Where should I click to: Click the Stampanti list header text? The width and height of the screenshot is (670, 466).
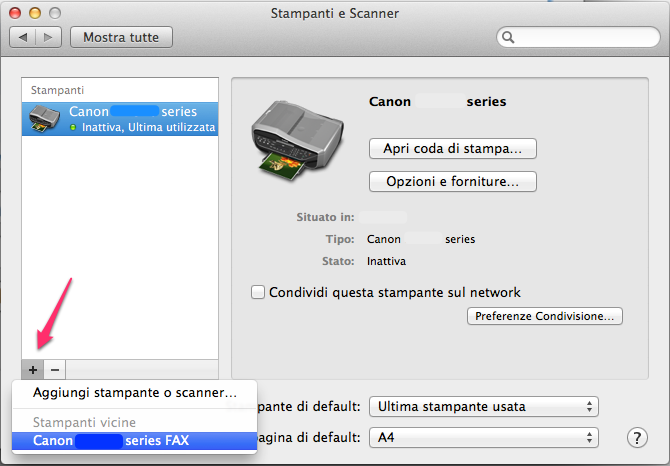(57, 90)
